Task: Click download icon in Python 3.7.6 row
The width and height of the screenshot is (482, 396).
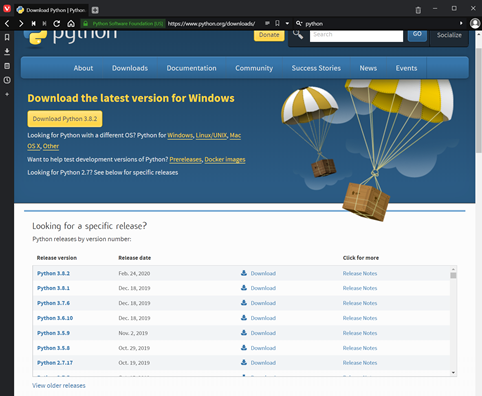Action: pyautogui.click(x=244, y=303)
